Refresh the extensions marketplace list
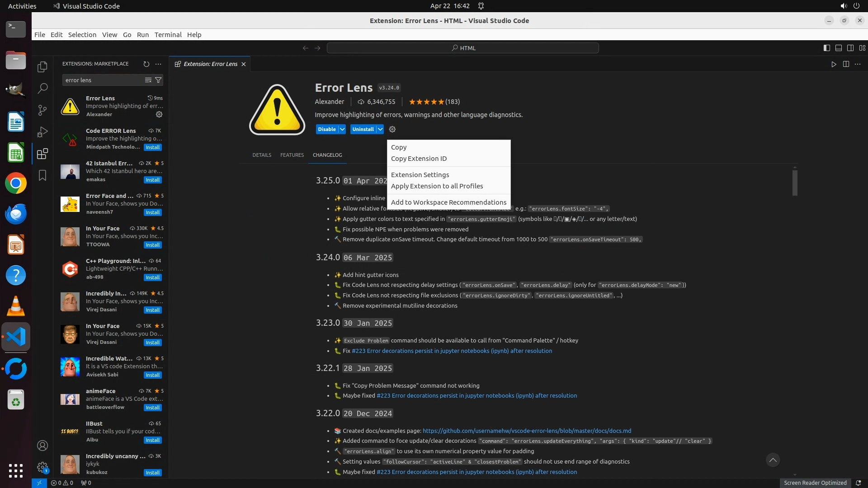 point(146,64)
